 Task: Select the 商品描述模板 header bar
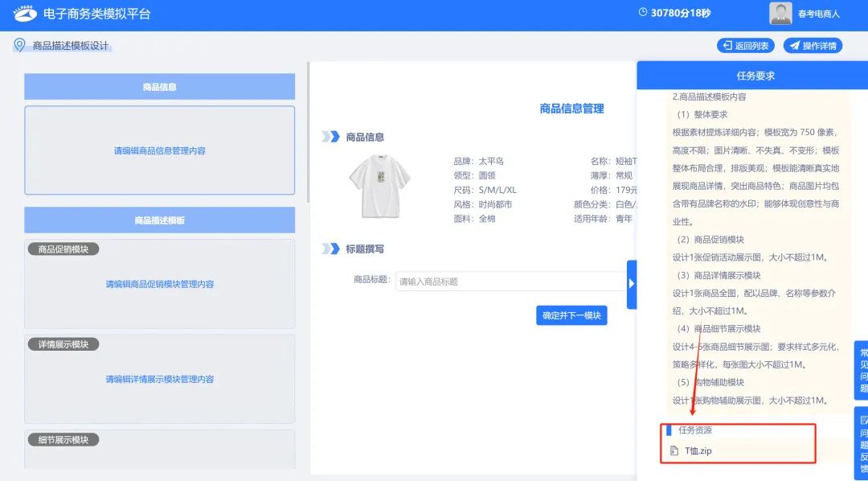click(159, 220)
